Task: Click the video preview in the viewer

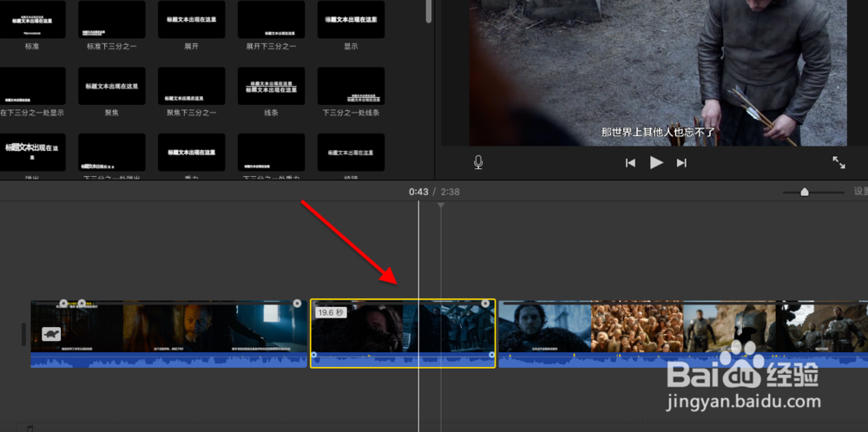Action: (x=658, y=73)
